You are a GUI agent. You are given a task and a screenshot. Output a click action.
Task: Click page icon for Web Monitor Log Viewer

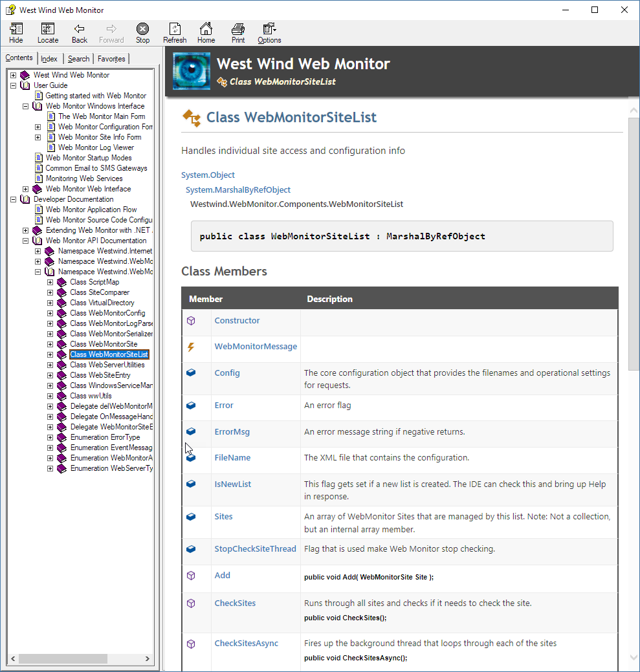(51, 147)
